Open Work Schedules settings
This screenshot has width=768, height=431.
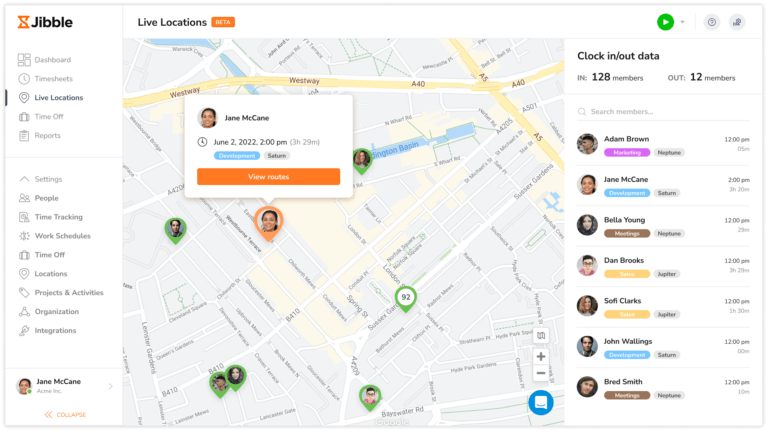54,236
